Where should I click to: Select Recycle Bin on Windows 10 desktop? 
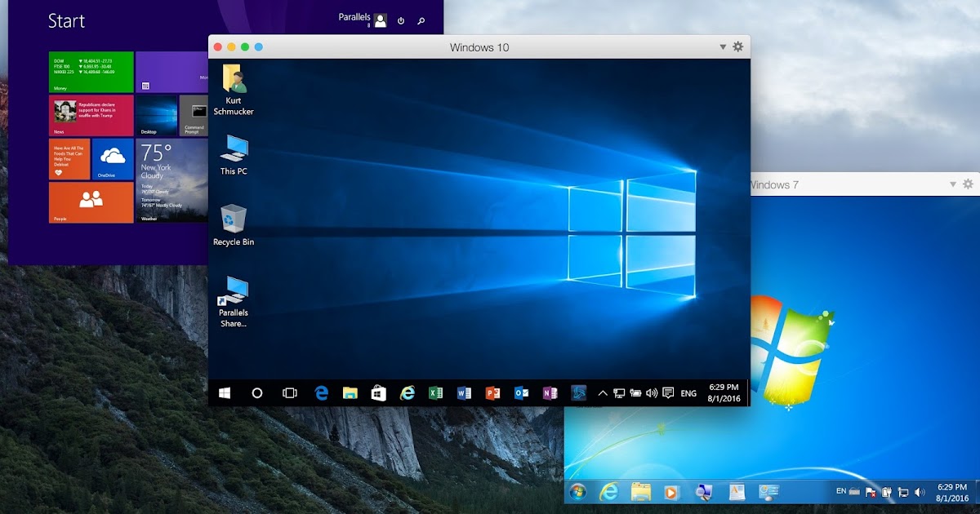[234, 225]
